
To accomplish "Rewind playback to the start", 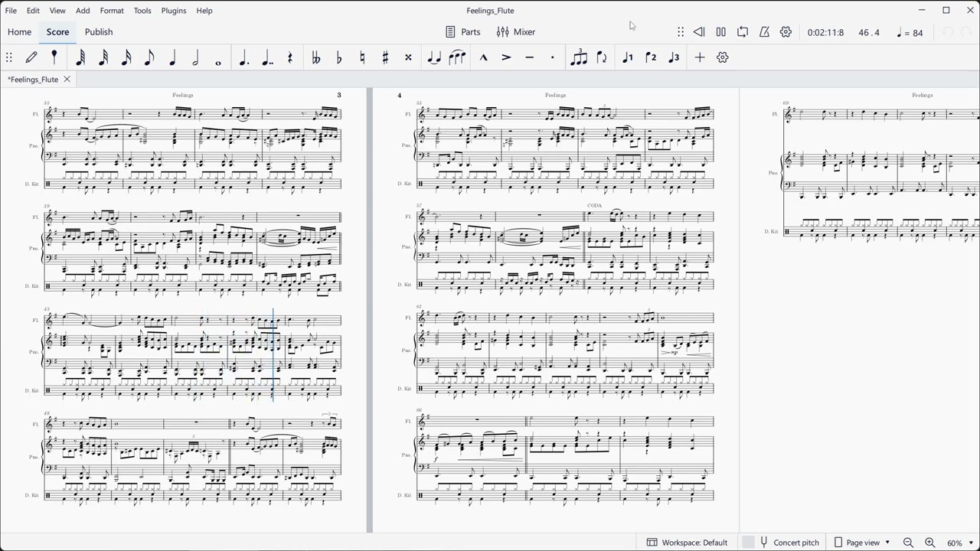I will click(699, 32).
